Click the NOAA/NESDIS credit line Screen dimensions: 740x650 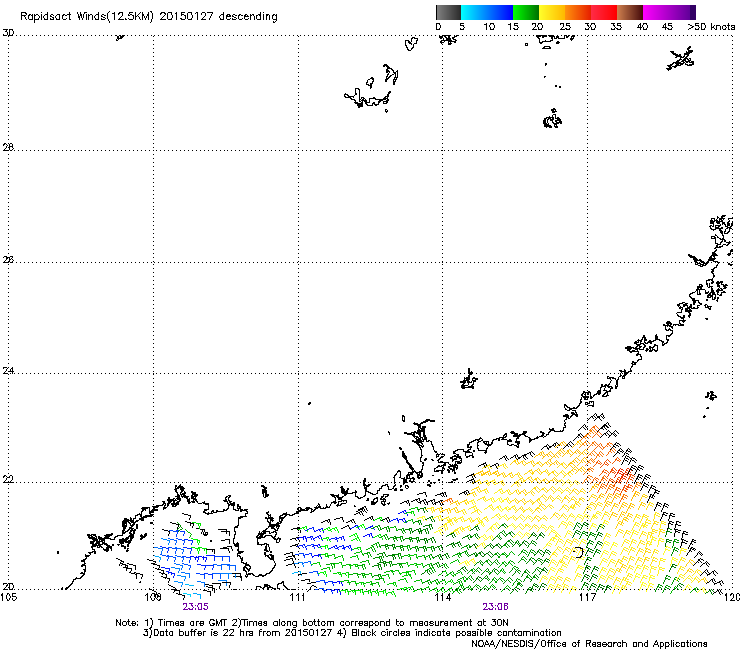[589, 644]
